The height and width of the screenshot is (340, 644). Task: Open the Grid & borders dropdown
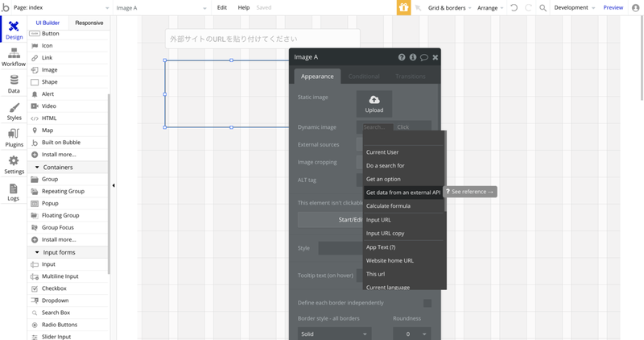pyautogui.click(x=449, y=8)
